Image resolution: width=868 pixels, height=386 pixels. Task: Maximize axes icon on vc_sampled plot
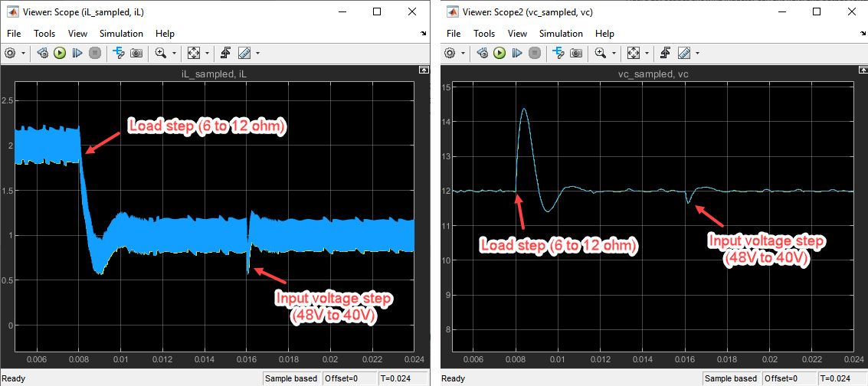pyautogui.click(x=863, y=69)
